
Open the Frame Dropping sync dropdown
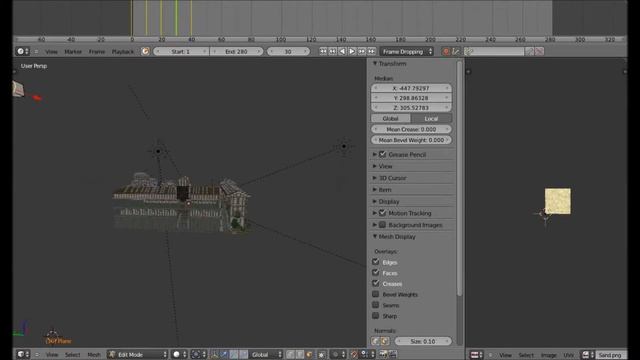(x=407, y=51)
